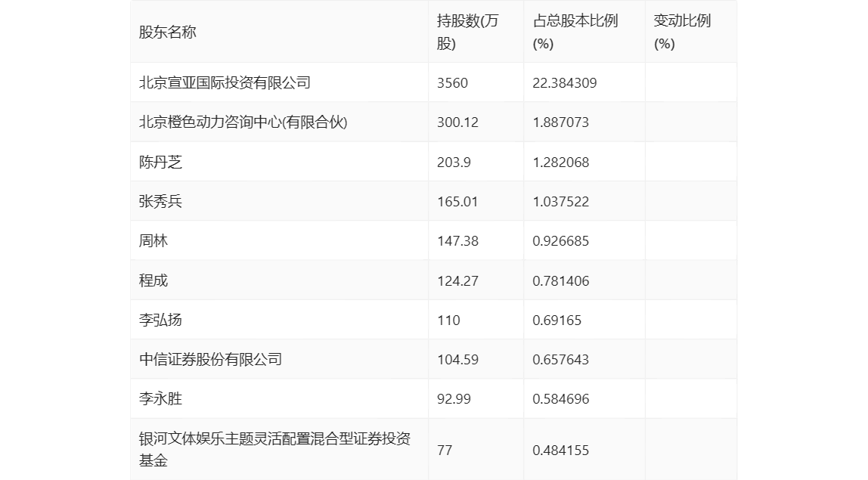Image resolution: width=868 pixels, height=480 pixels.
Task: Click holdings value 124.27
Action: point(457,280)
